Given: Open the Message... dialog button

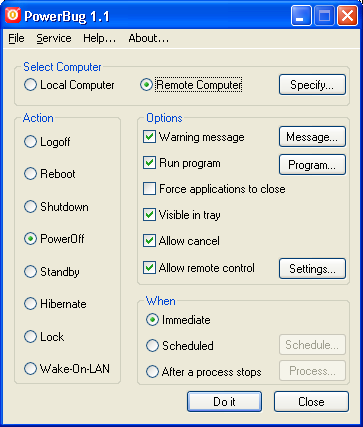Looking at the screenshot, I should [312, 137].
